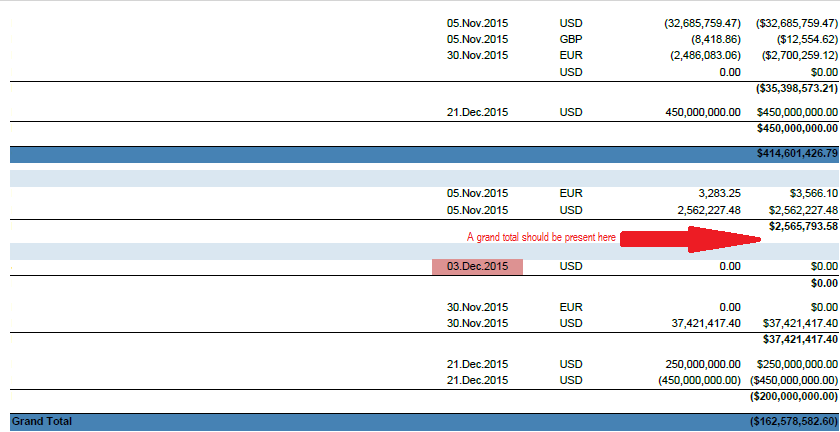This screenshot has height=432, width=840.
Task: Select the ($35,398,573.21) bold subtotal
Action: coord(796,88)
